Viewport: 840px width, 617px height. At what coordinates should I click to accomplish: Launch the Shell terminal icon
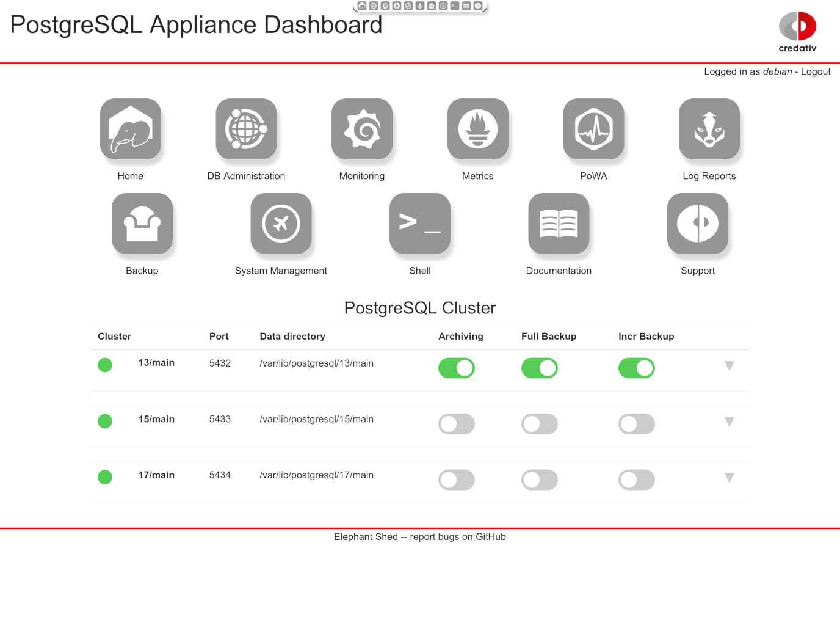[420, 224]
